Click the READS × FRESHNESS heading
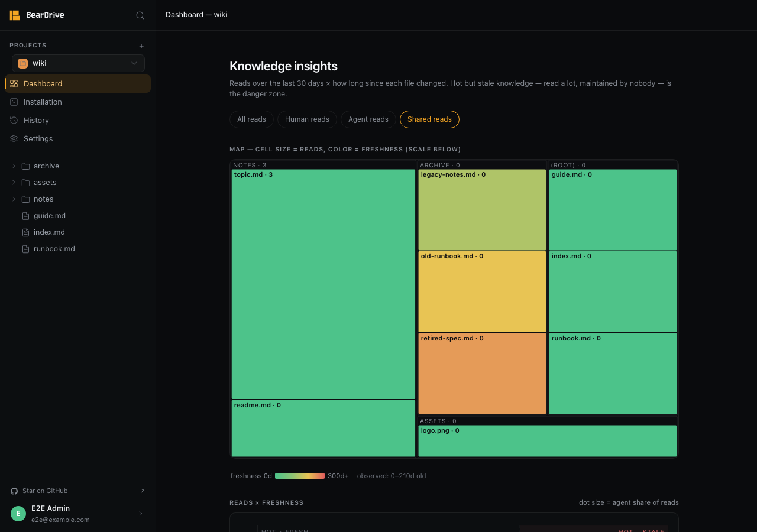757x532 pixels. click(x=266, y=503)
